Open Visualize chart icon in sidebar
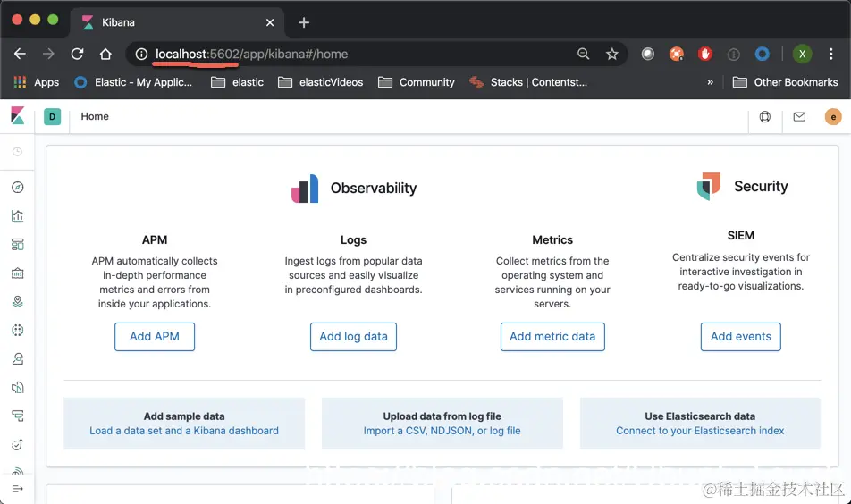The image size is (851, 504). 17,216
